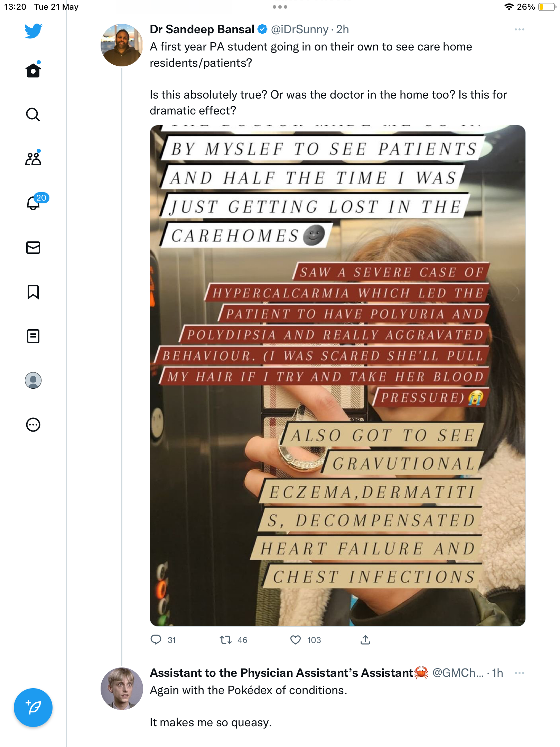Open Profile avatar icon in sidebar
The width and height of the screenshot is (560, 747).
pos(33,380)
